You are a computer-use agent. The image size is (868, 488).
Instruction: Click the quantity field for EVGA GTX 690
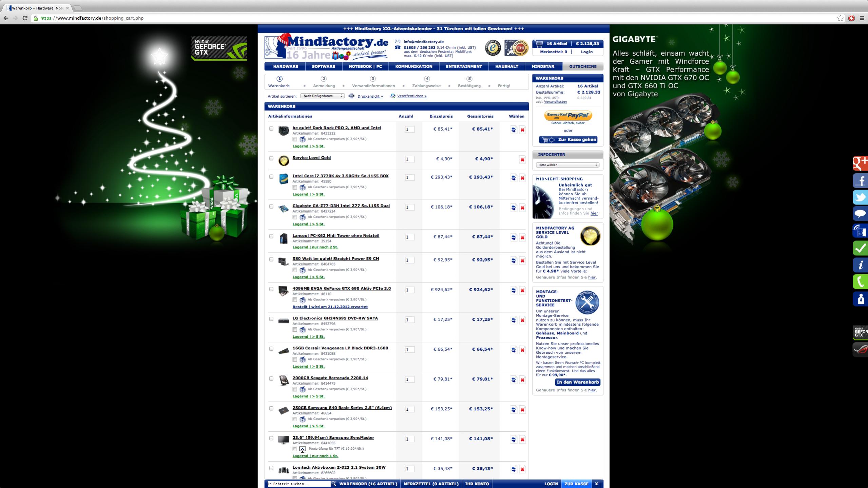click(x=410, y=290)
